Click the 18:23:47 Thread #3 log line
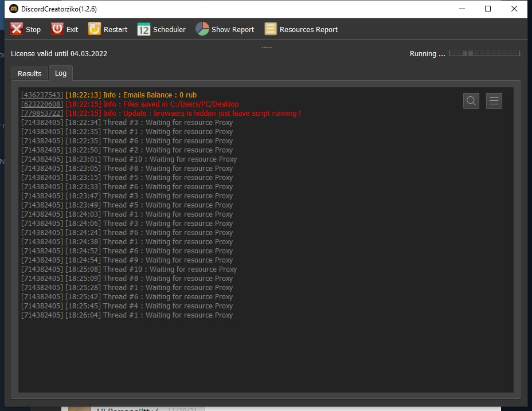 pos(127,196)
